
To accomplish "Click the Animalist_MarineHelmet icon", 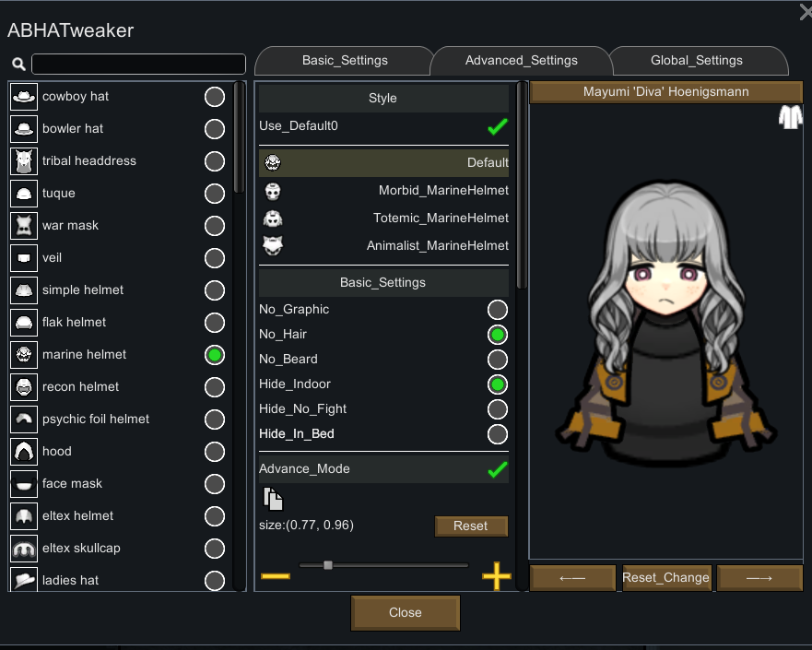I will click(273, 245).
